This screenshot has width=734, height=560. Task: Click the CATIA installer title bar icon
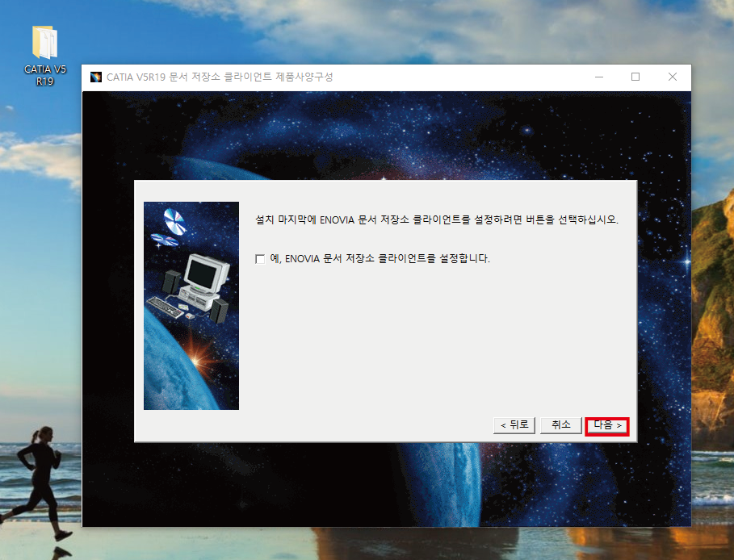(96, 77)
